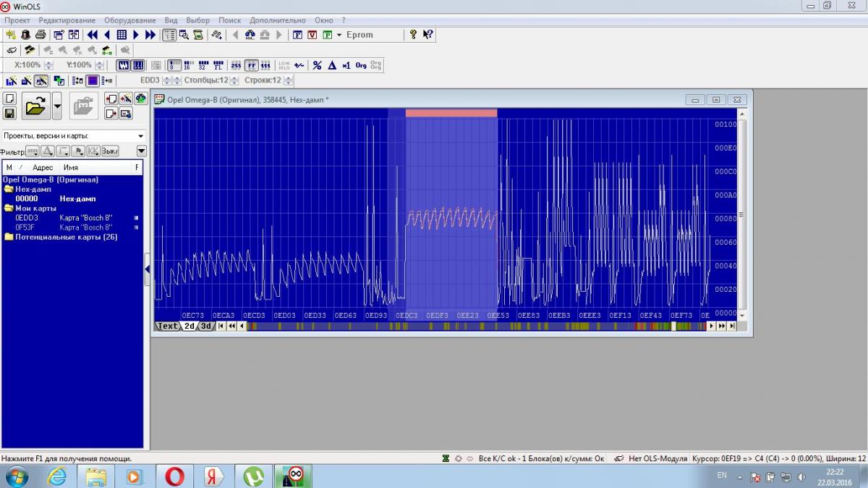Adjust the 'Столбцы:12' columns stepper
The height and width of the screenshot is (488, 868).
pyautogui.click(x=234, y=80)
